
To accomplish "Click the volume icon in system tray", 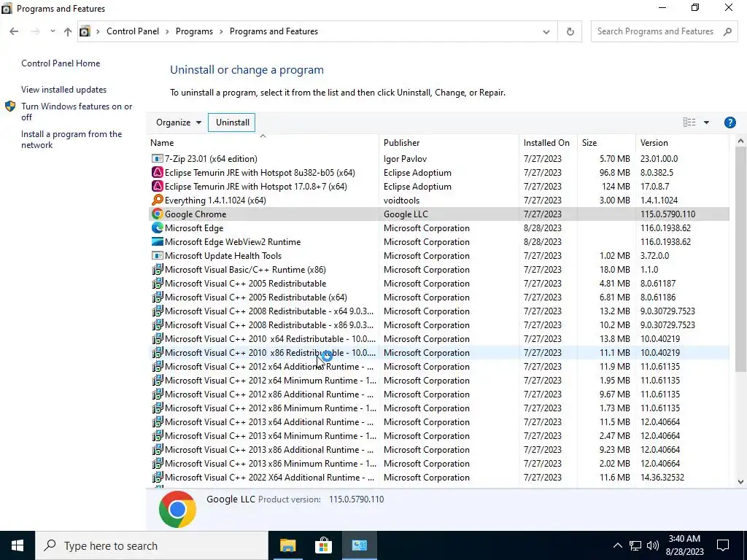I will coord(653,545).
